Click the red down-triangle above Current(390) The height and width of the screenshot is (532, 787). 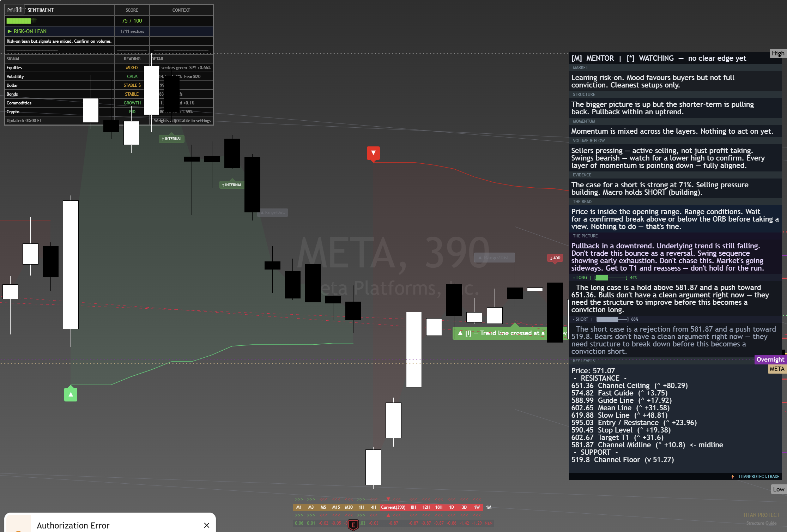click(x=388, y=499)
